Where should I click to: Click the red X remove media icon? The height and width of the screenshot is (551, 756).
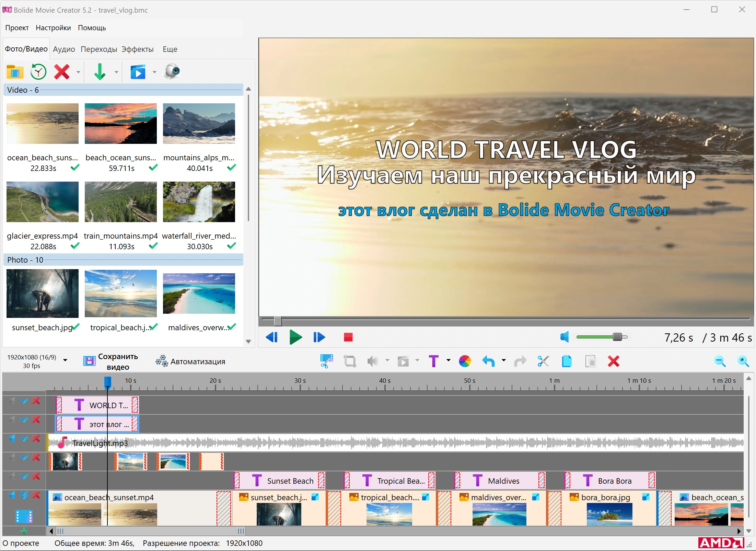point(62,72)
